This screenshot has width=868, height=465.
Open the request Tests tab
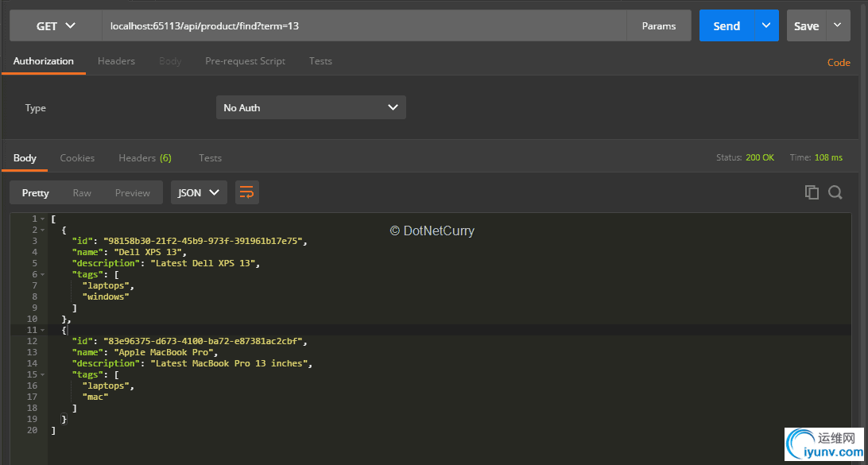click(x=320, y=61)
